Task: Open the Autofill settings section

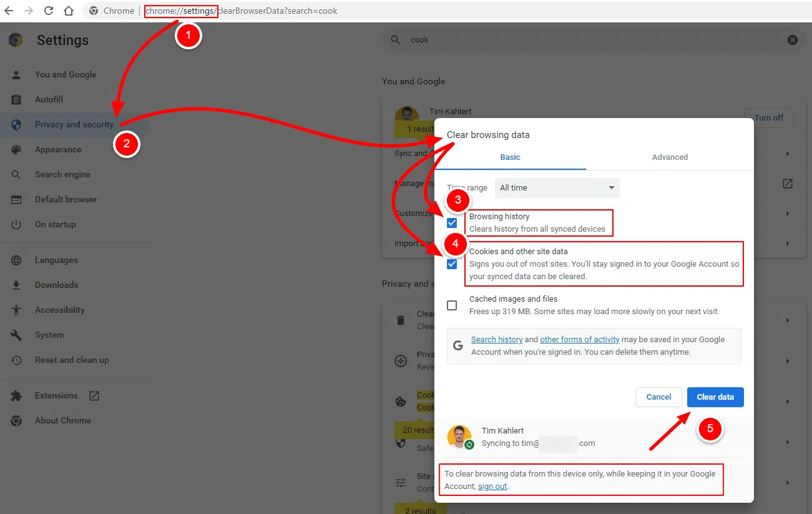Action: [49, 99]
